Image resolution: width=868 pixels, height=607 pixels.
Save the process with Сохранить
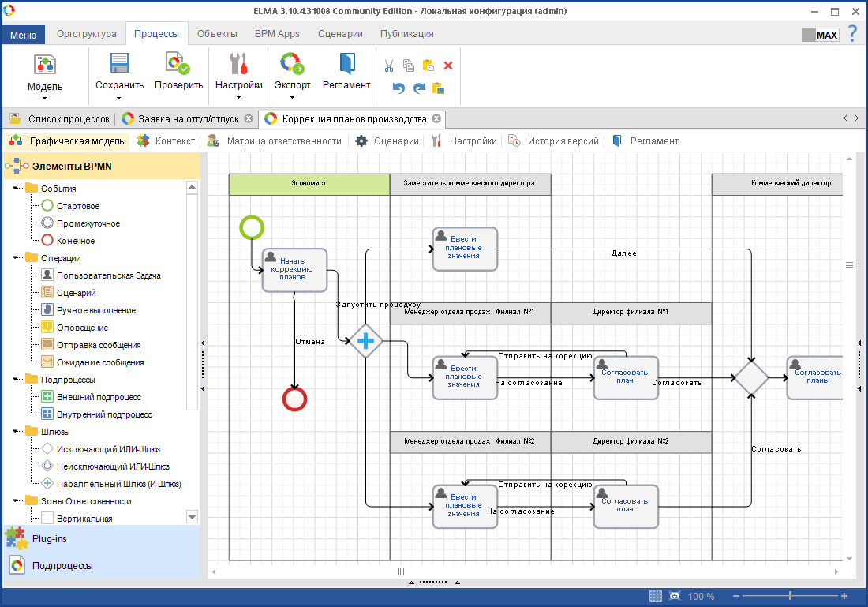[119, 63]
